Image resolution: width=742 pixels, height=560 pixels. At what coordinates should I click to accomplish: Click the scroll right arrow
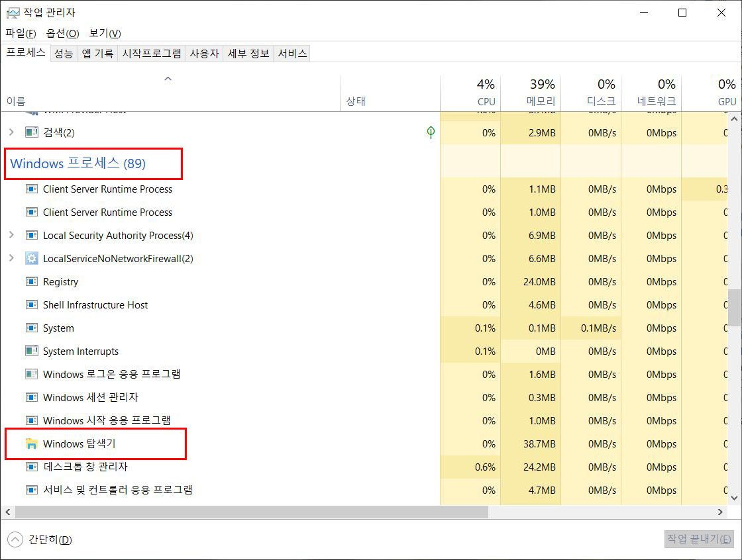coord(720,512)
